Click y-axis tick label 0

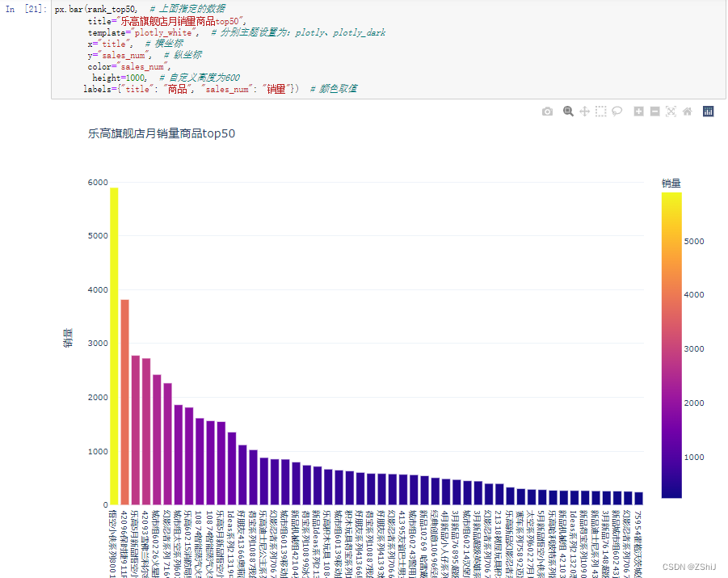pyautogui.click(x=105, y=504)
